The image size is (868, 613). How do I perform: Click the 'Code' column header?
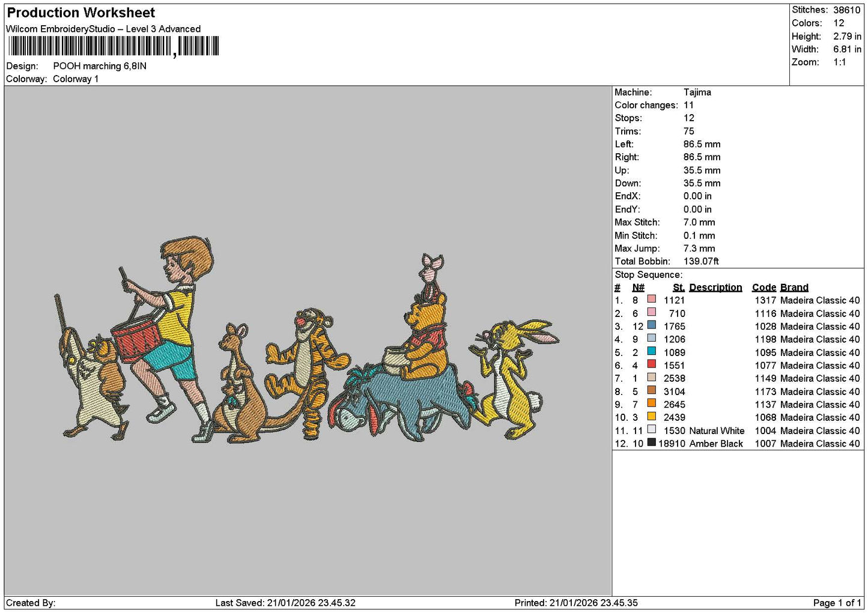click(764, 288)
